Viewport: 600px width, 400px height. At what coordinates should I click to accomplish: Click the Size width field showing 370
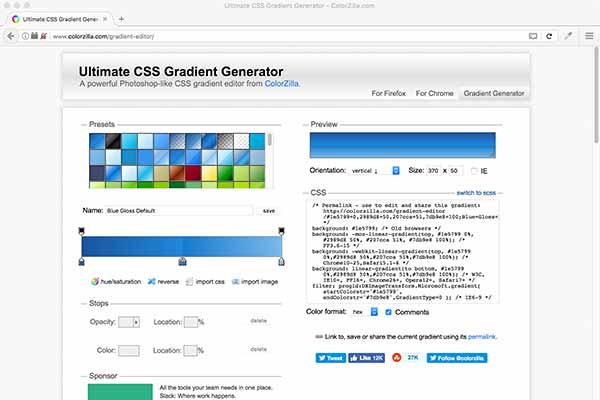434,171
